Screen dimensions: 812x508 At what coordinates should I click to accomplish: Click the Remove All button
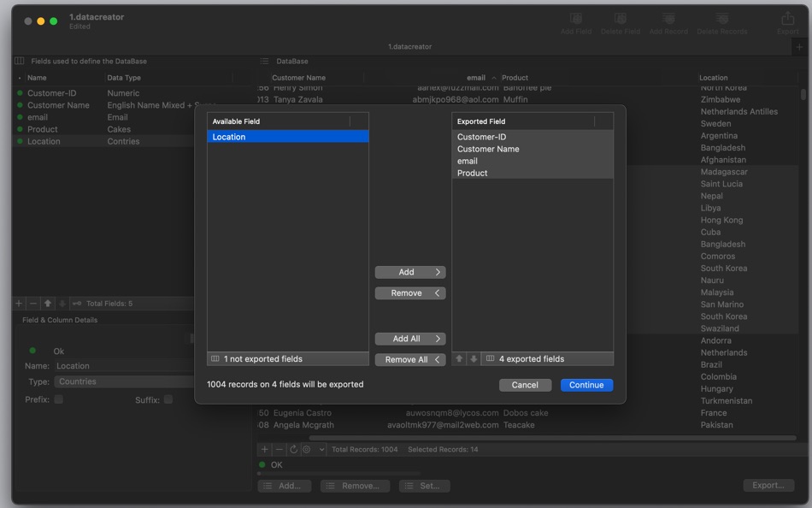pyautogui.click(x=410, y=360)
